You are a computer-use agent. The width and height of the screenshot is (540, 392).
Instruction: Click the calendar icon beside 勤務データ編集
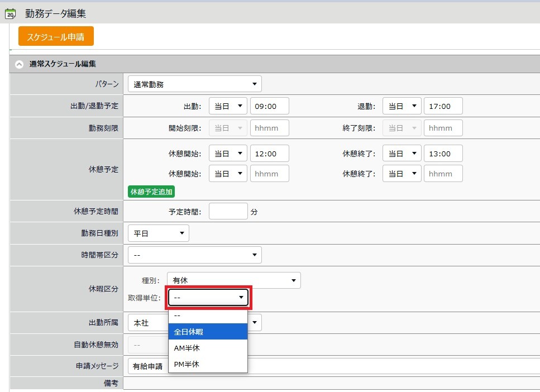point(10,13)
